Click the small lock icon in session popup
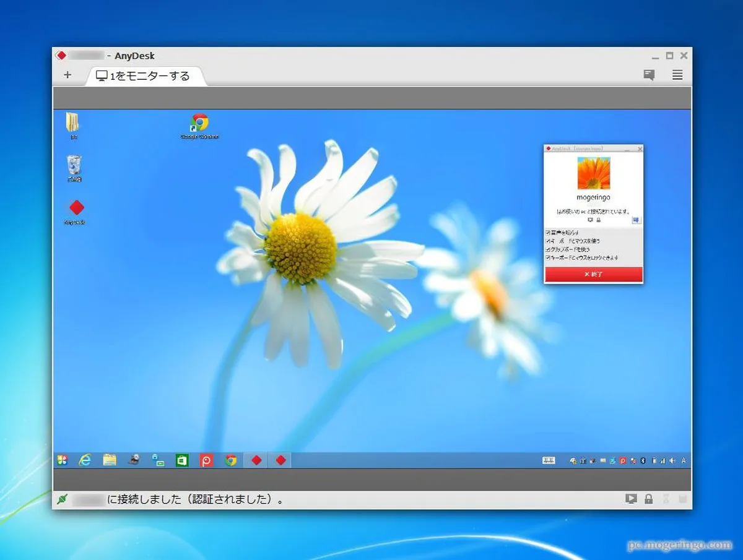Viewport: 743px width, 560px height. pyautogui.click(x=598, y=220)
